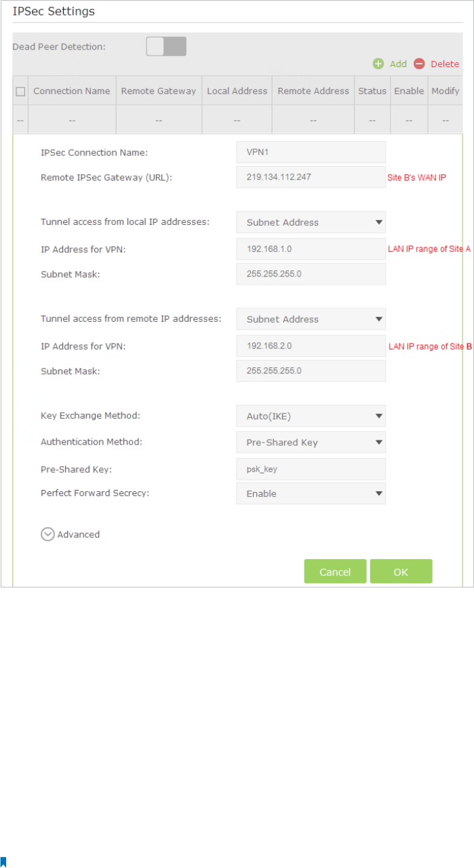Open the remote IP addresses tunnel access dropdown

coord(311,319)
